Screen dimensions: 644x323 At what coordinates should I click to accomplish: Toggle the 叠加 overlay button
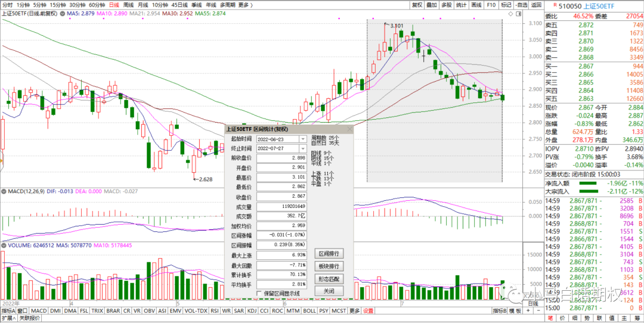click(x=432, y=5)
